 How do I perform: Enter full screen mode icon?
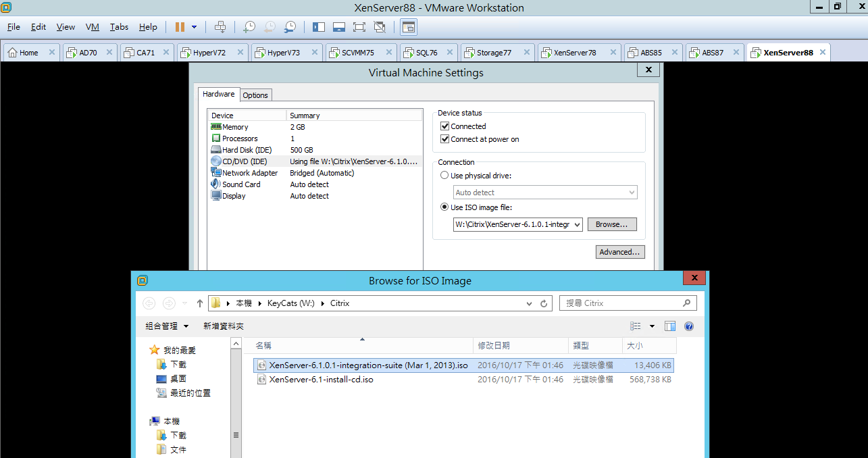[359, 27]
